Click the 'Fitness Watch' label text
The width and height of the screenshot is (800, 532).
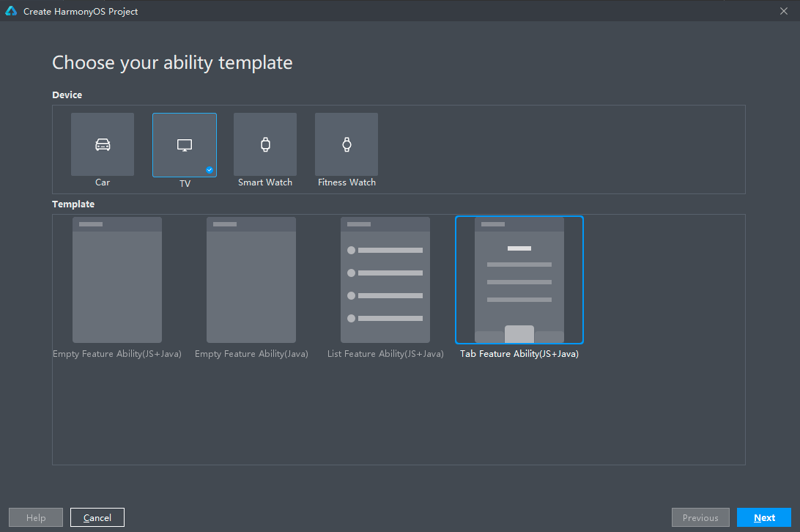(x=347, y=182)
